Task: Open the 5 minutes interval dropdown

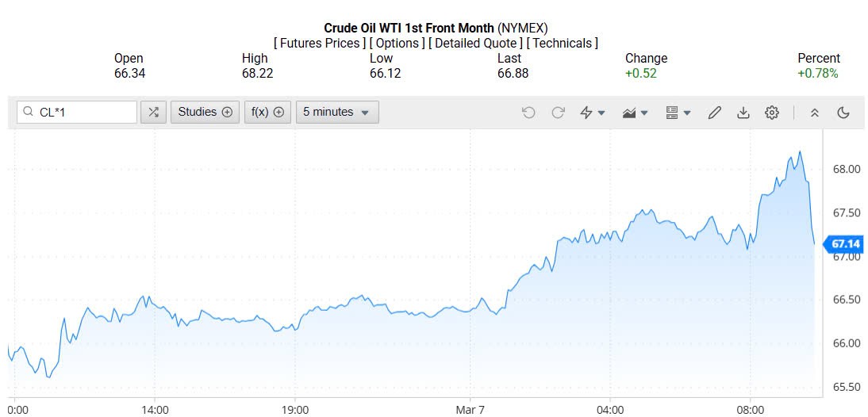Action: [x=337, y=113]
